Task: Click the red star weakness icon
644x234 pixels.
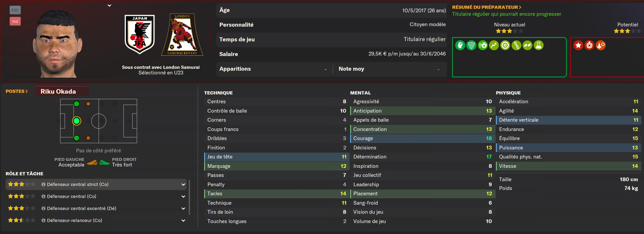Action: click(x=578, y=45)
